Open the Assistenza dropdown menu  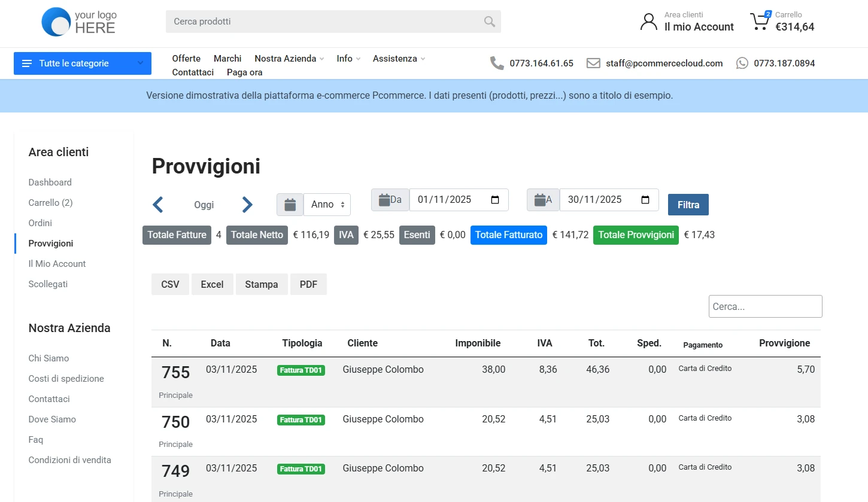pyautogui.click(x=399, y=59)
